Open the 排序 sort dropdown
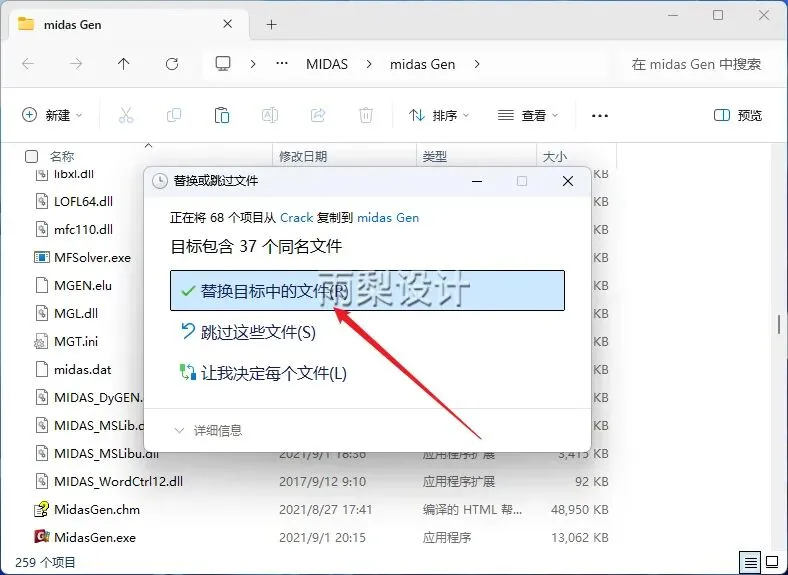 439,116
